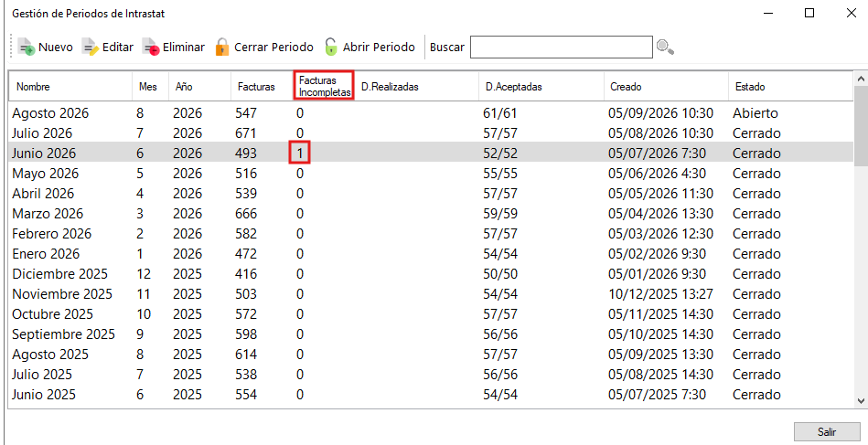Select the Diciembre 2025 row
Viewport: 868px width, 445px height.
click(431, 274)
